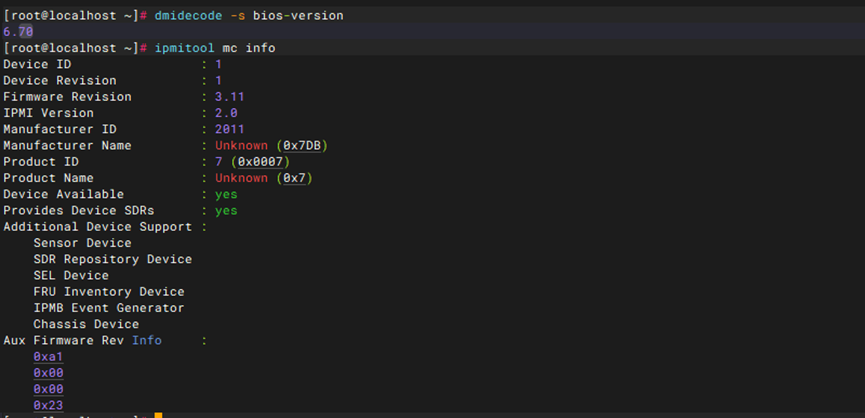Click the underlined 0x23 firmware byte
865x418 pixels.
[48, 405]
